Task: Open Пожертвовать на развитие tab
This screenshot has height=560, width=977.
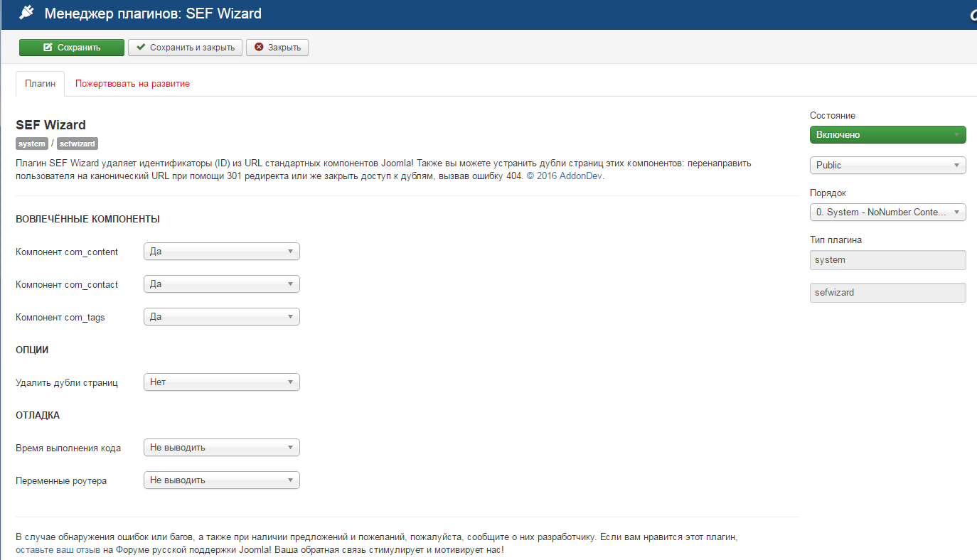Action: 132,83
